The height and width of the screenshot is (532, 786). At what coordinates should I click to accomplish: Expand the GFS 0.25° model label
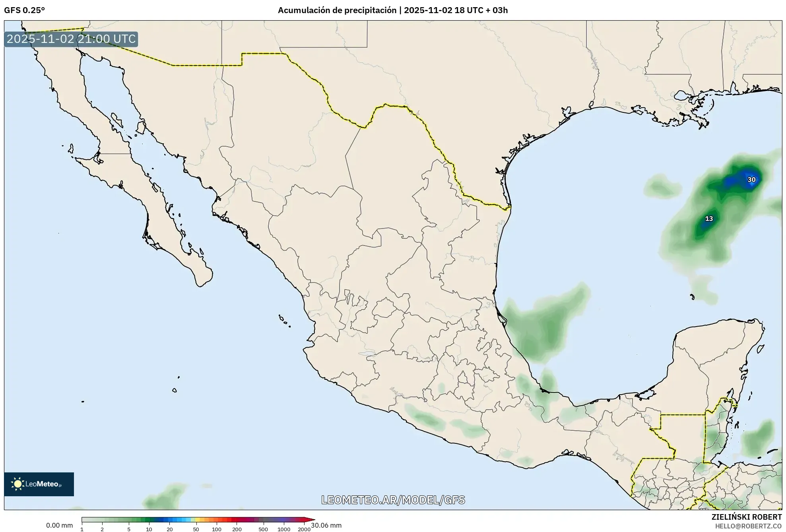pos(24,11)
